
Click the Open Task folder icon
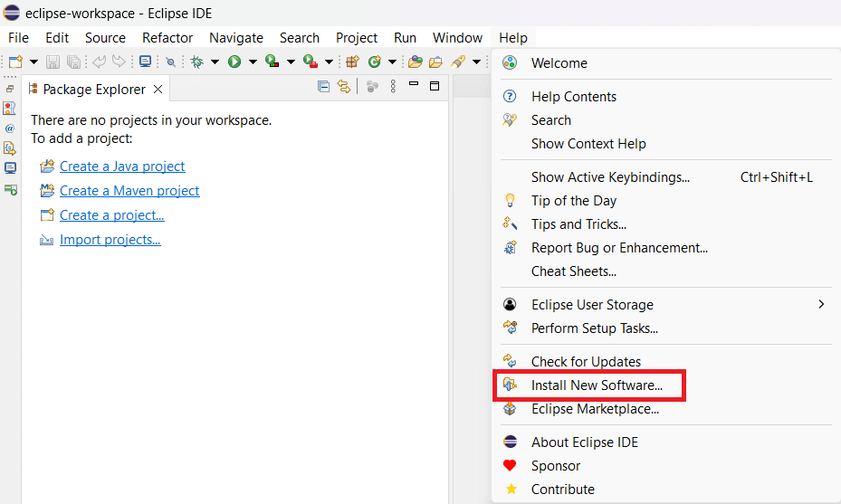(x=436, y=62)
